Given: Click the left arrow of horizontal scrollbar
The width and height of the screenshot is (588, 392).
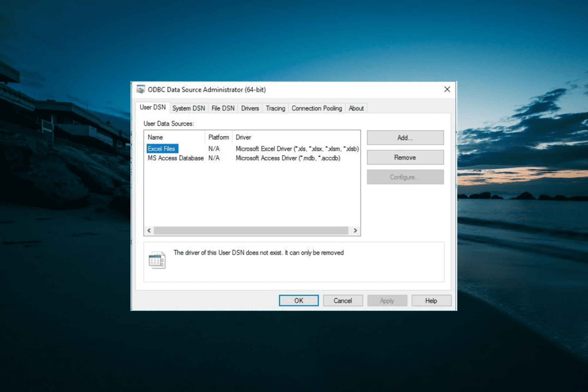Looking at the screenshot, I should [x=149, y=231].
